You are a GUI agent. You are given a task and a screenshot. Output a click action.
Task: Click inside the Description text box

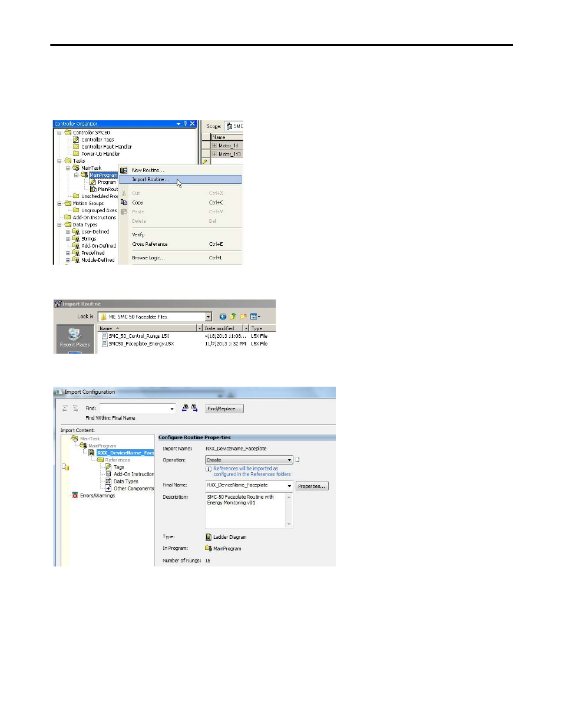(245, 510)
